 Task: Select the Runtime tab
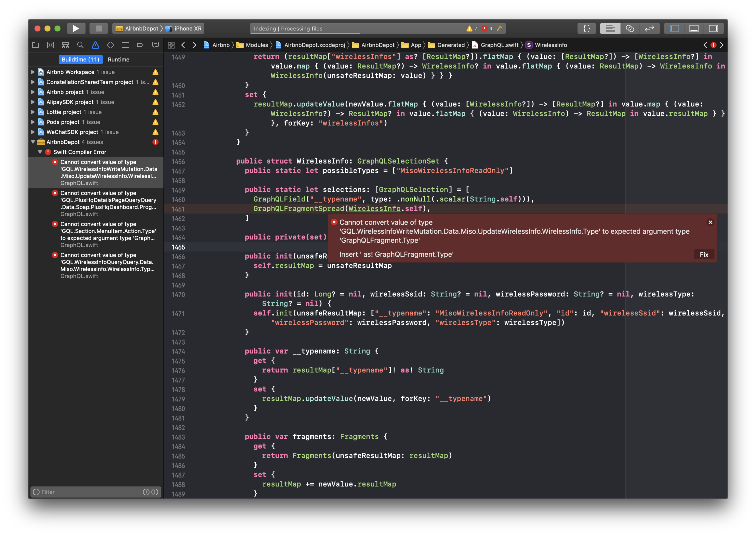pyautogui.click(x=118, y=60)
